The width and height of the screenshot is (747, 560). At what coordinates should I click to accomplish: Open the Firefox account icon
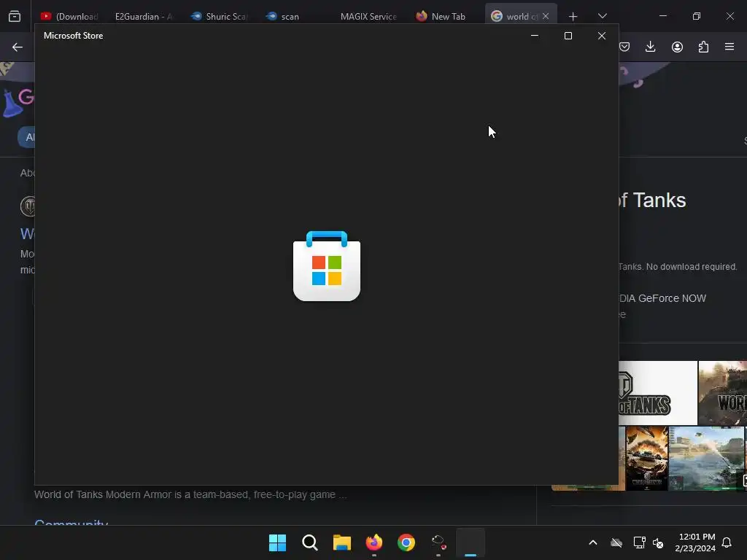point(677,47)
